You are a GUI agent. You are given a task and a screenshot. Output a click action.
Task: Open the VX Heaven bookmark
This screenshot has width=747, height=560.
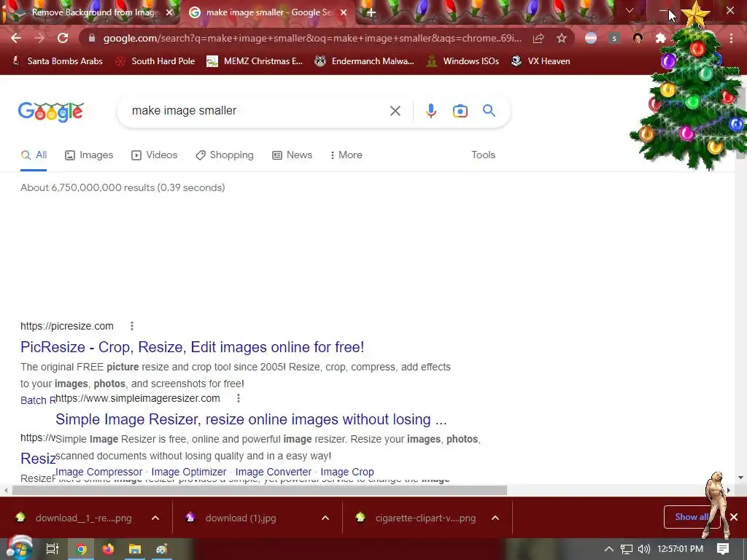(541, 61)
